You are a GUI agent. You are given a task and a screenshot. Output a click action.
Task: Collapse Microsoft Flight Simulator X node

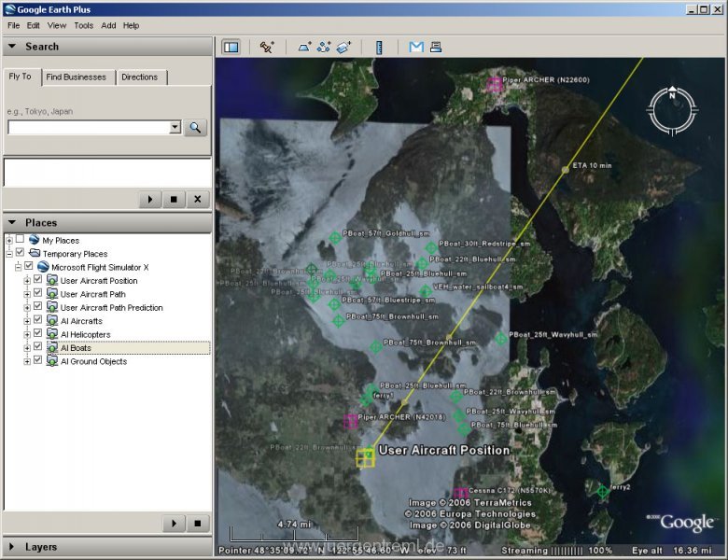click(x=18, y=268)
